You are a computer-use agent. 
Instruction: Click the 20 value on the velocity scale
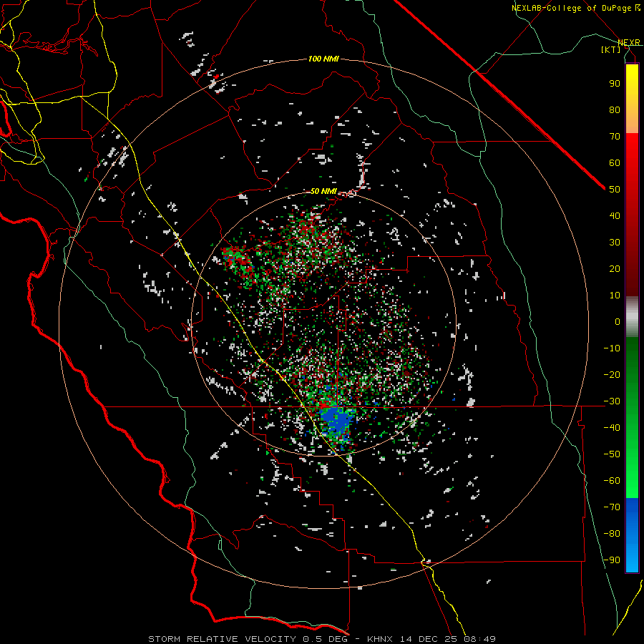pos(615,269)
